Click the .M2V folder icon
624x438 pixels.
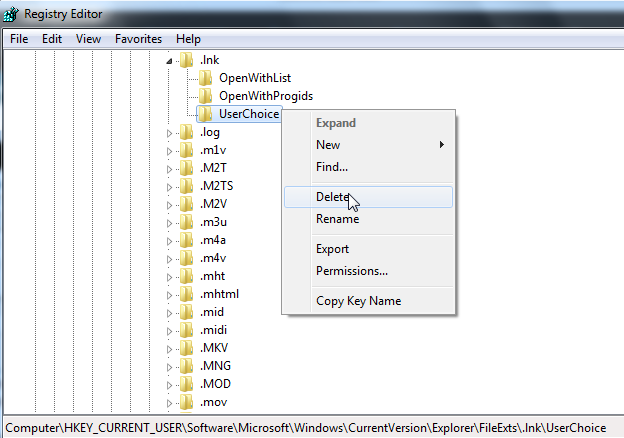click(186, 204)
